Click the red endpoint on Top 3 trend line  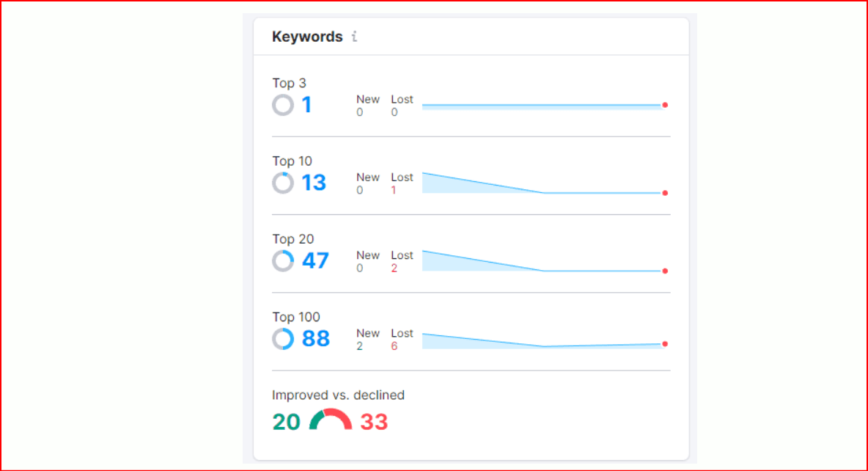click(665, 105)
